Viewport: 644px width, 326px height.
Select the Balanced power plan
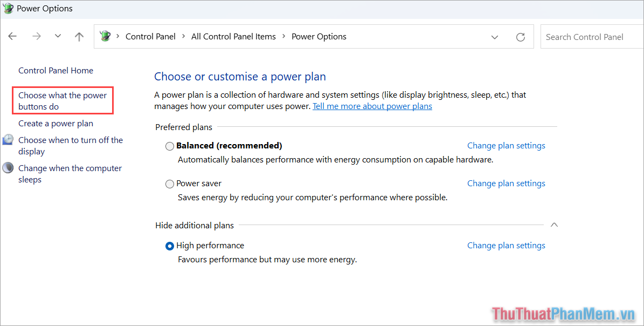click(x=169, y=146)
